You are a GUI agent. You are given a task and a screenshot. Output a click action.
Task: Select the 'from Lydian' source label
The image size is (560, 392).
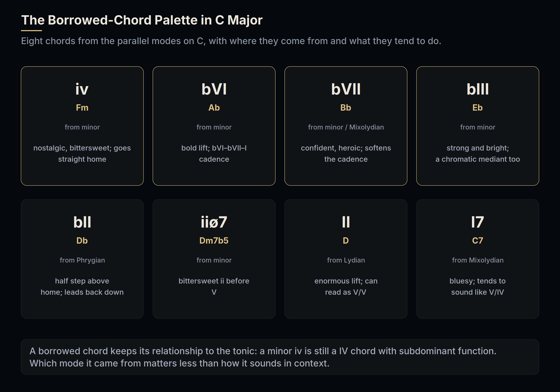346,260
